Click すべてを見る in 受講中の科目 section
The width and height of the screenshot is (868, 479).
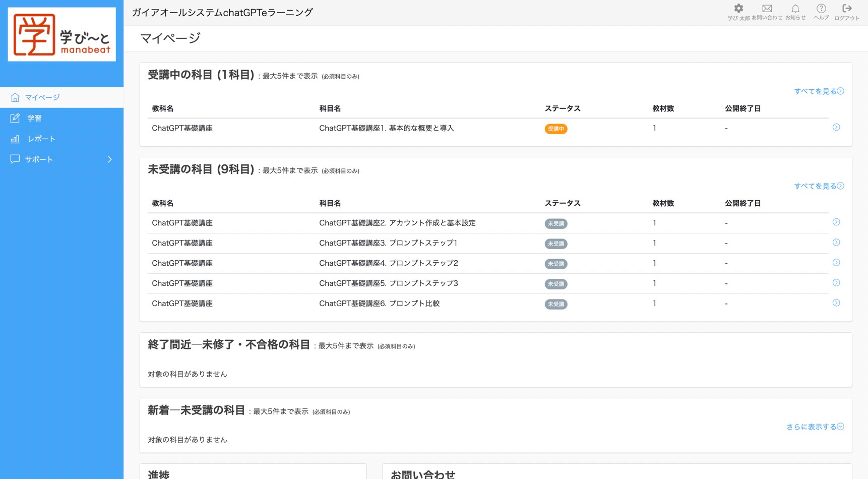coord(819,91)
